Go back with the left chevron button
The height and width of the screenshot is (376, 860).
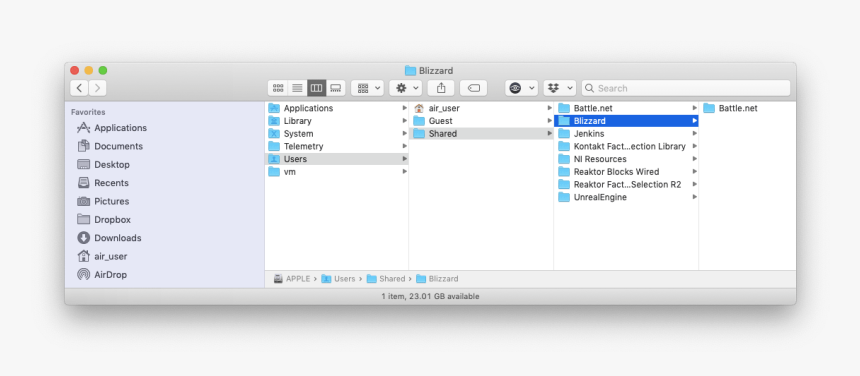[x=80, y=88]
